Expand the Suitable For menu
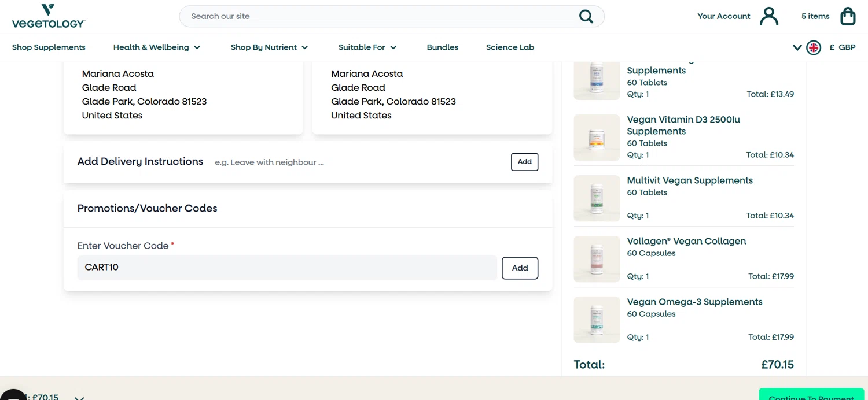Viewport: 868px width, 400px height. point(367,47)
